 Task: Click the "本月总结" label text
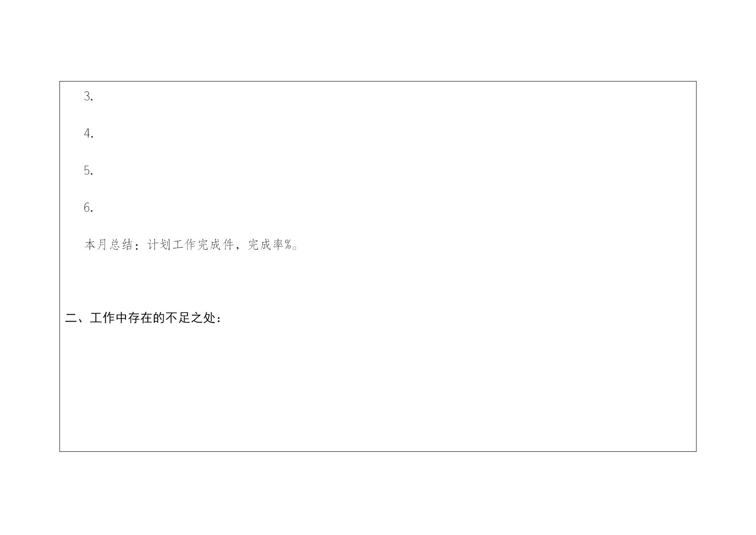pyautogui.click(x=109, y=245)
